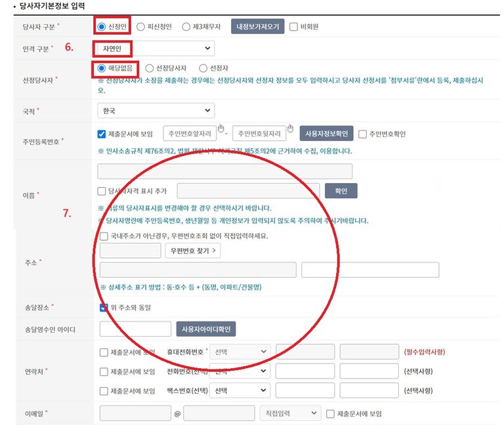
Task: Check the 당사자자격 표시 추가 box
Action: 102,191
